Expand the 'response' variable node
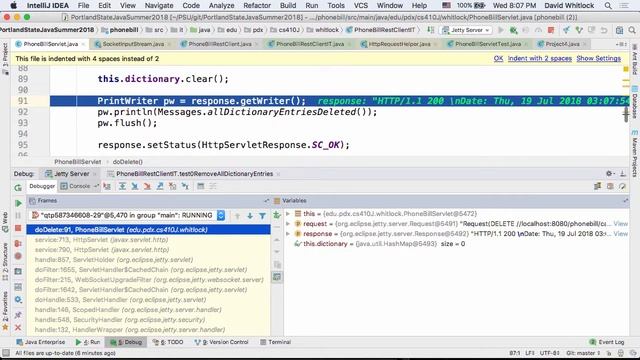This screenshot has width=640, height=360. tap(288, 234)
